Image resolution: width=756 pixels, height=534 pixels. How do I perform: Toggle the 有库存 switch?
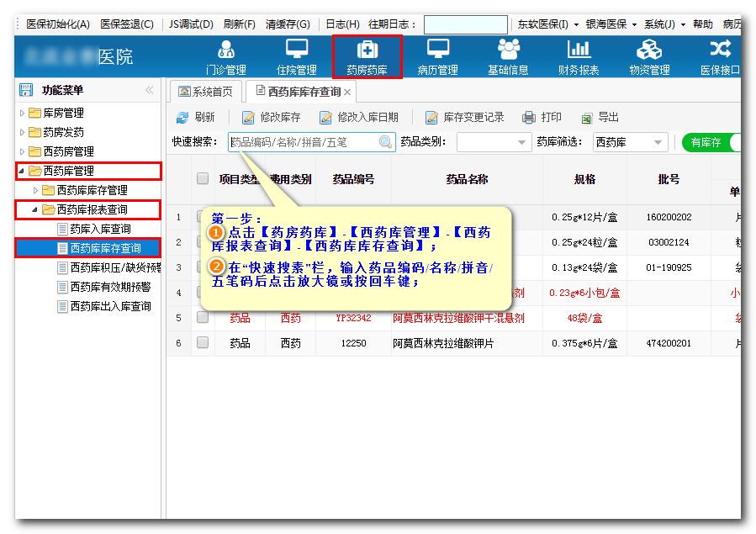711,142
